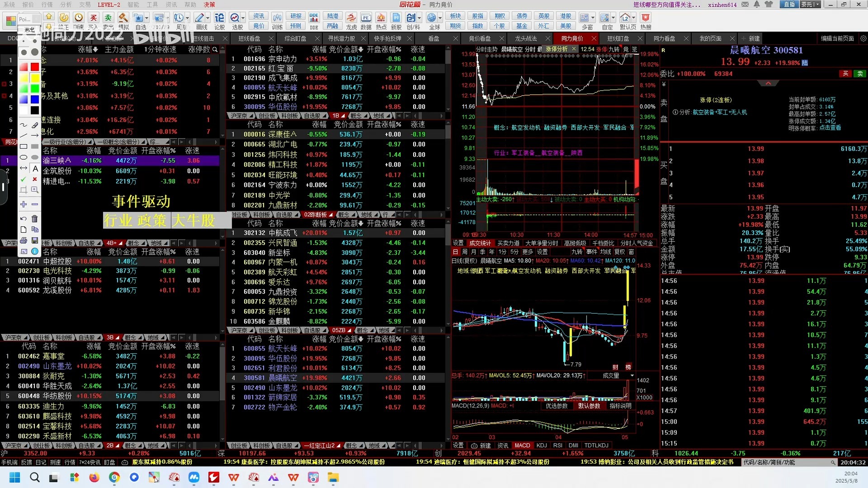
Task: Expand the 创/科 dropdown arrow
Action: (420, 18)
